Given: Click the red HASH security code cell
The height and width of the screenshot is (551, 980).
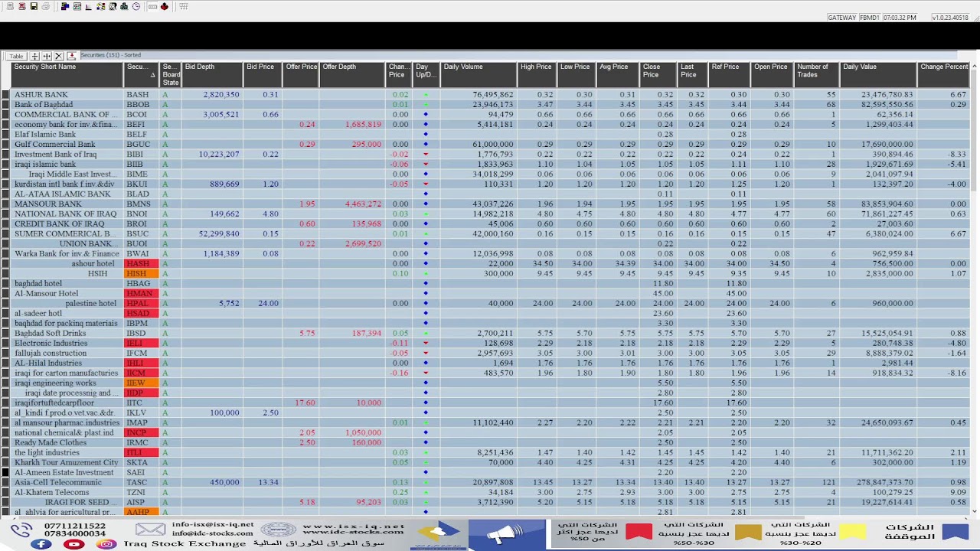Looking at the screenshot, I should coord(142,264).
